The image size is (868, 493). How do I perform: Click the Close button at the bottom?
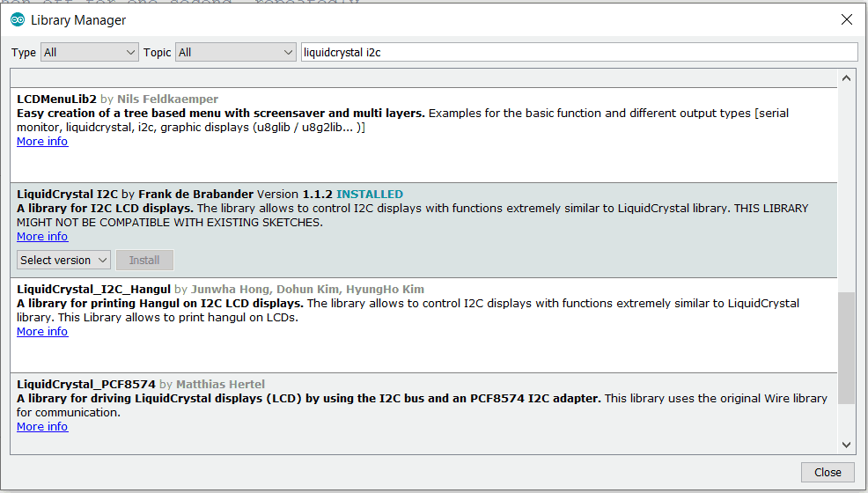pos(828,473)
